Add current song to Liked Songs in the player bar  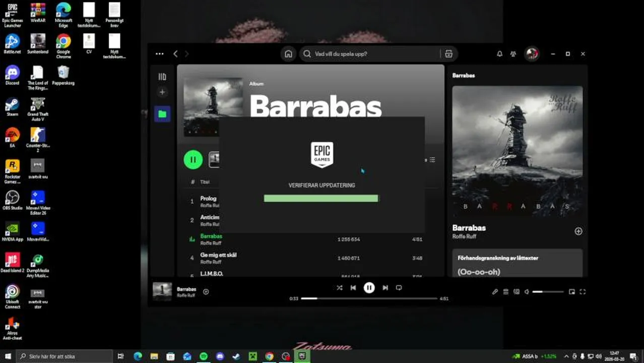[x=206, y=291]
